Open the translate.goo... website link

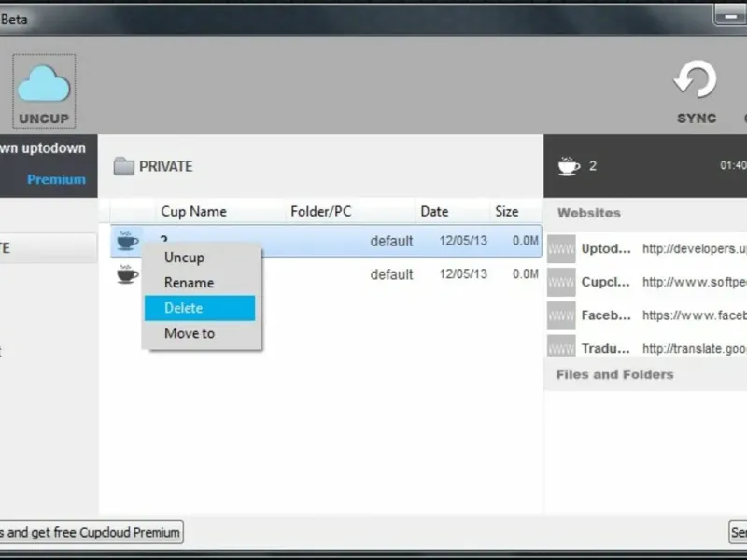(x=694, y=348)
